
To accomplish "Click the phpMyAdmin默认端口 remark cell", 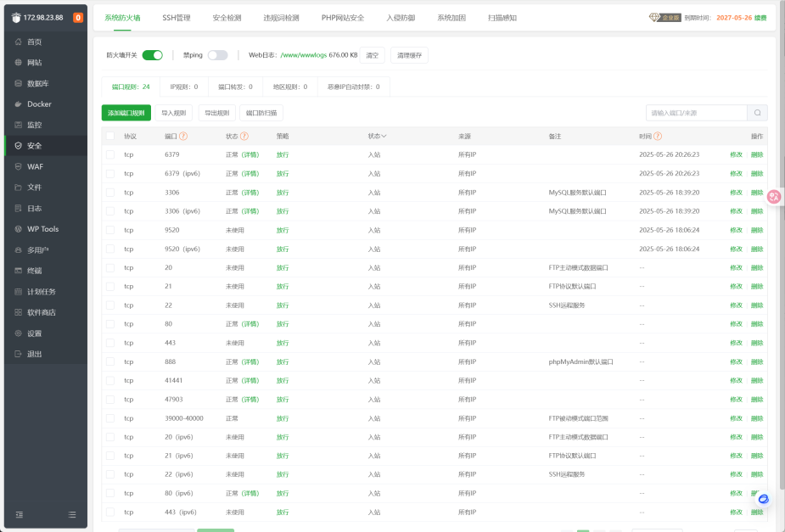I will (580, 361).
